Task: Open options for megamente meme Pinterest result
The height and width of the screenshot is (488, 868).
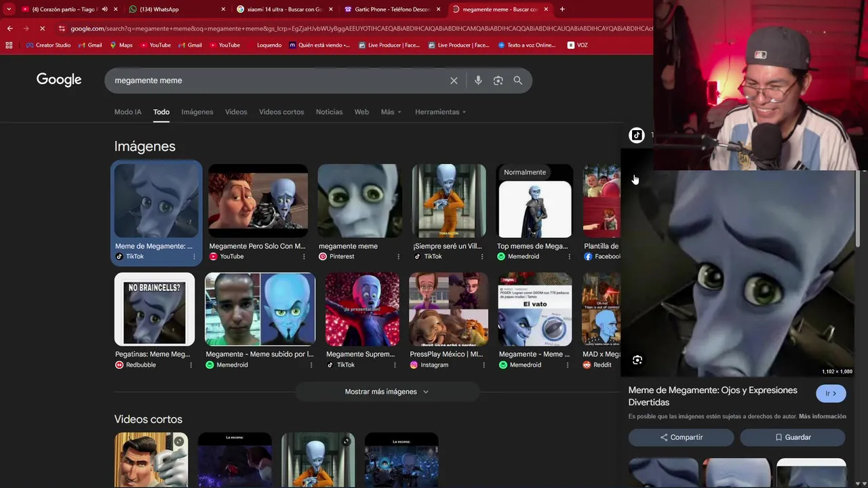Action: click(398, 257)
